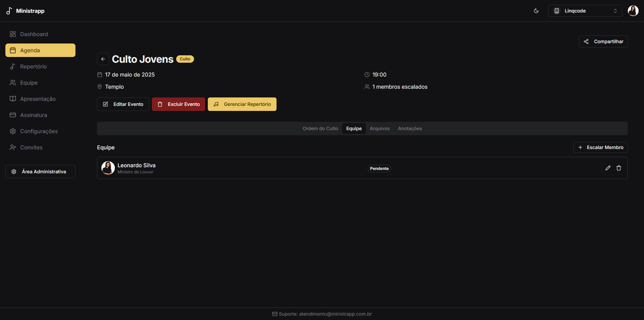Switch to the Ordem do Culto tab
The image size is (644, 320).
(320, 128)
